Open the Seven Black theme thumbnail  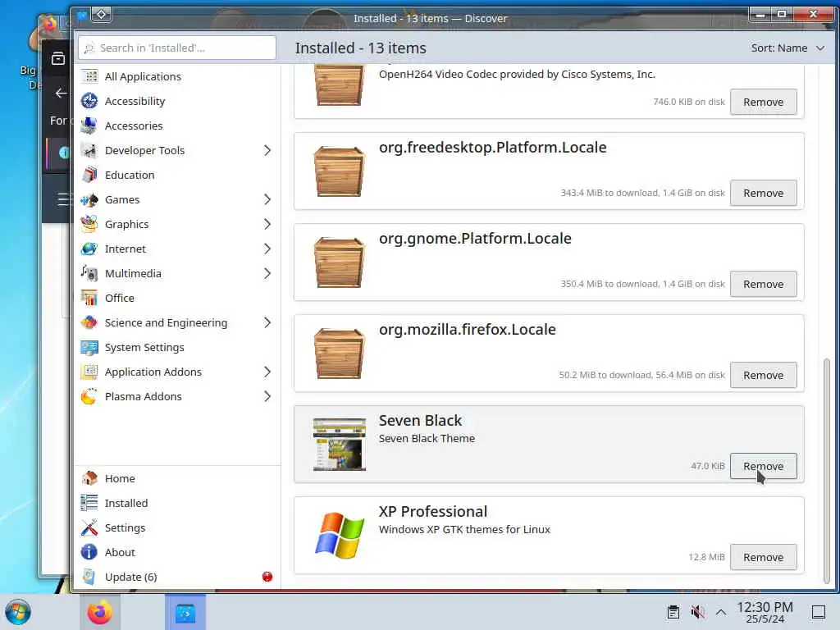tap(339, 444)
